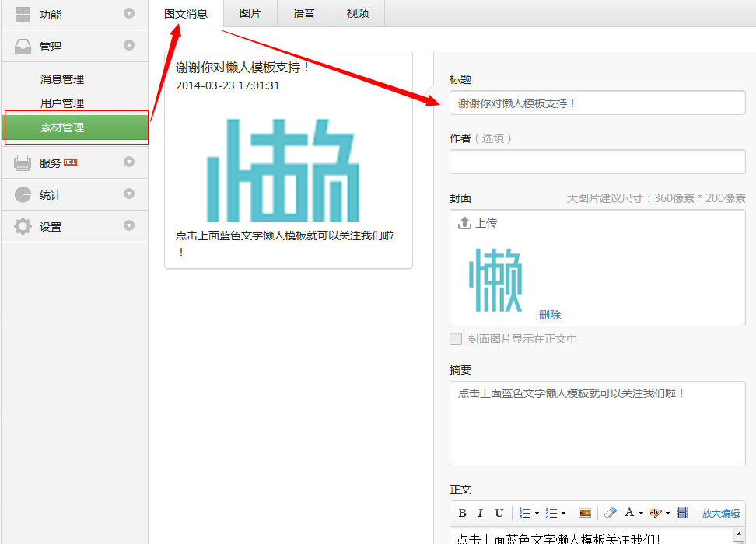756x544 pixels.
Task: Expand the 服务 section arrow
Action: tap(129, 162)
